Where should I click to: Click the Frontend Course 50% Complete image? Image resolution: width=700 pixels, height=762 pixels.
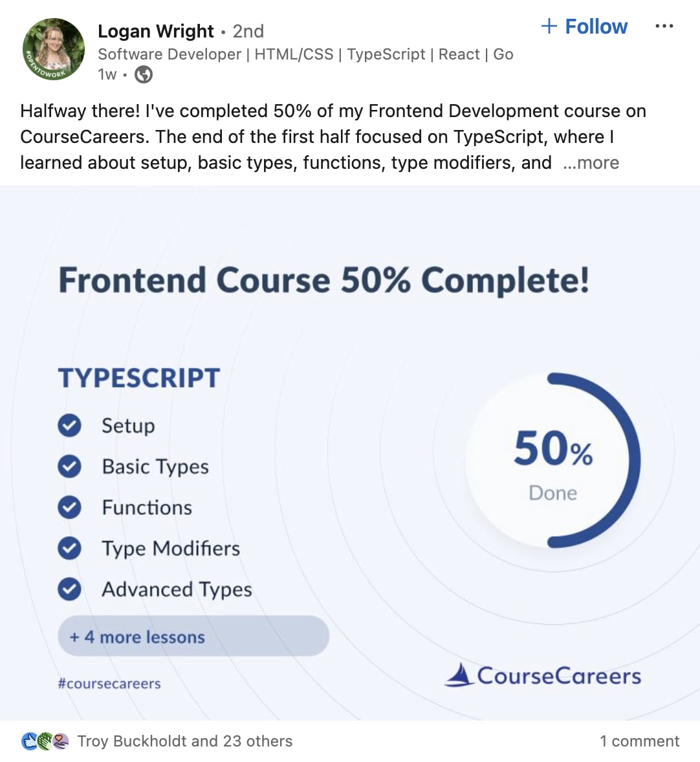tap(350, 453)
